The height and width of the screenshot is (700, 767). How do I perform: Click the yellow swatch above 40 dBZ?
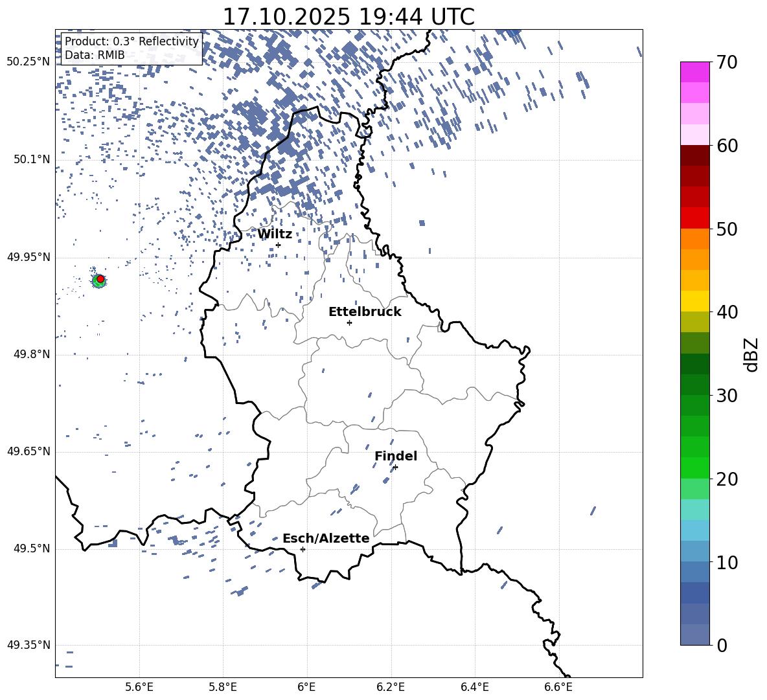click(x=694, y=301)
